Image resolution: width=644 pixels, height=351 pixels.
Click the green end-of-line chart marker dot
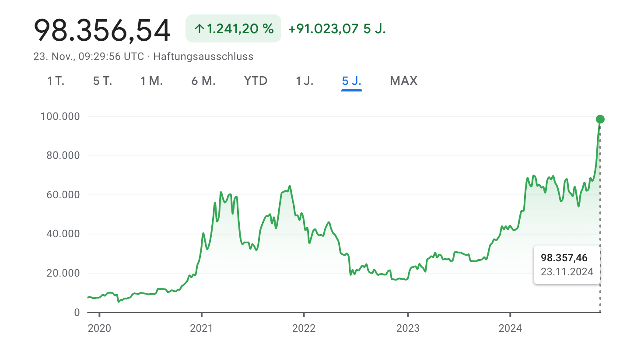[x=600, y=119]
